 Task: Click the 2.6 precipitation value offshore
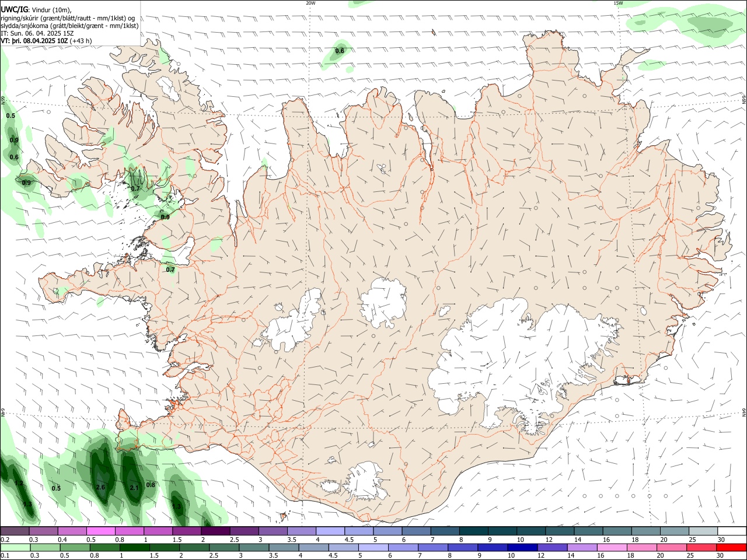tap(100, 488)
